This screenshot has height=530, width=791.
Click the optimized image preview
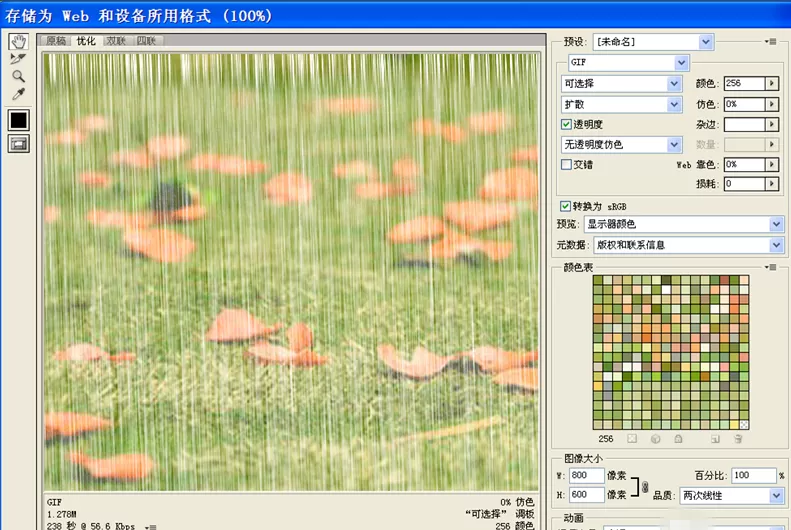tap(291, 272)
